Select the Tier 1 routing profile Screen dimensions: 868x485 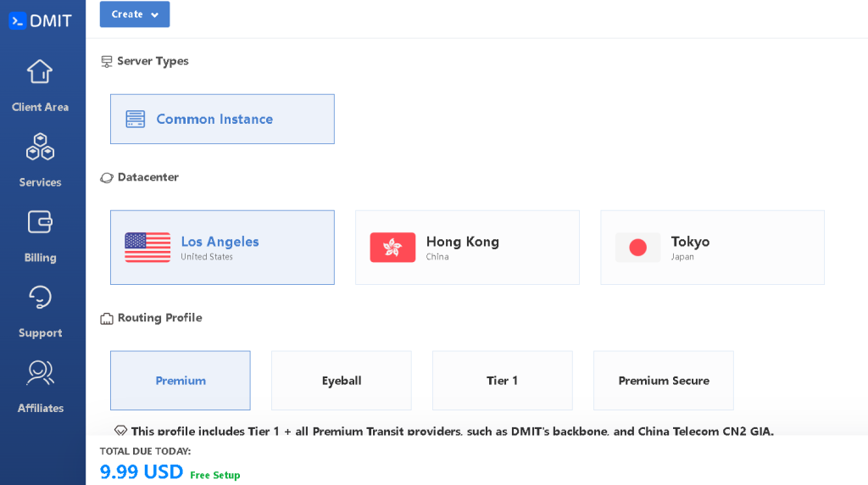pyautogui.click(x=503, y=381)
